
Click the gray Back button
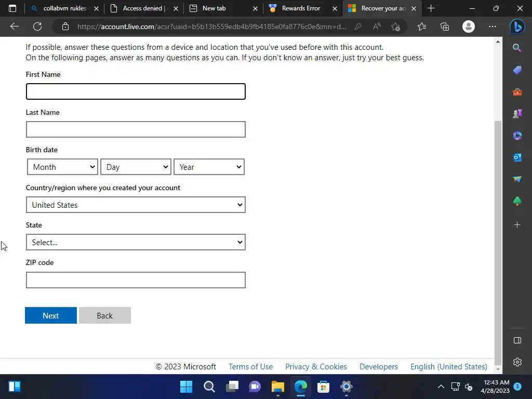pyautogui.click(x=105, y=315)
